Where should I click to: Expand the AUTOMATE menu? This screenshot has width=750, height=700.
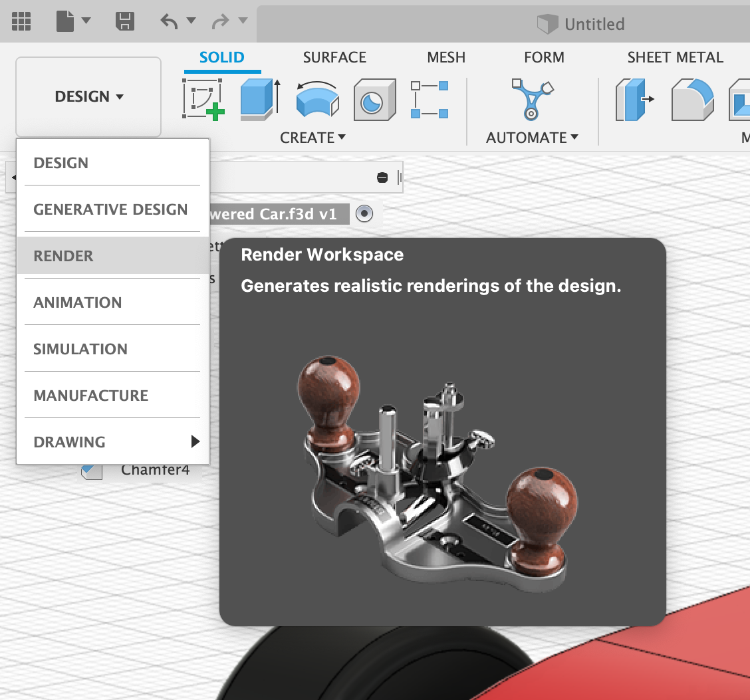(x=532, y=138)
